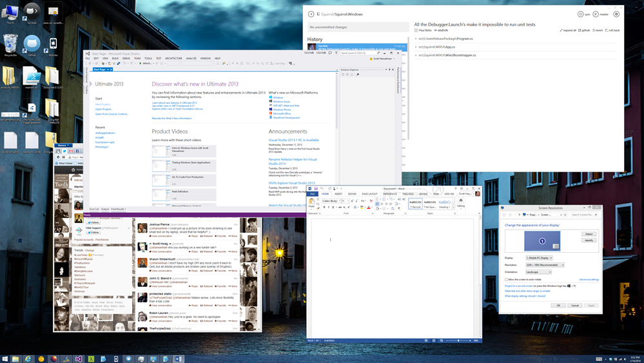Open Word FILE tab

tap(312, 194)
